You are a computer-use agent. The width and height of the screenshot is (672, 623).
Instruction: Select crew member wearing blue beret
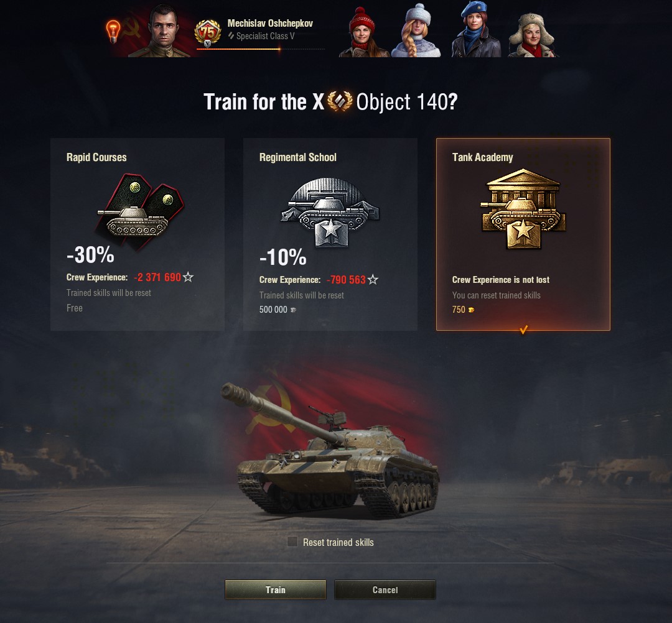[x=476, y=29]
